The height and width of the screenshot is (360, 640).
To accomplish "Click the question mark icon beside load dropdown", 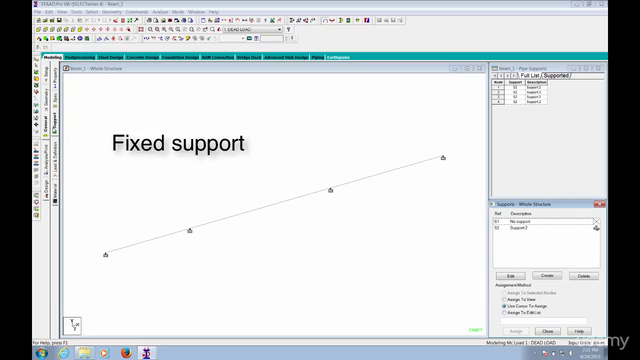I will (x=289, y=29).
